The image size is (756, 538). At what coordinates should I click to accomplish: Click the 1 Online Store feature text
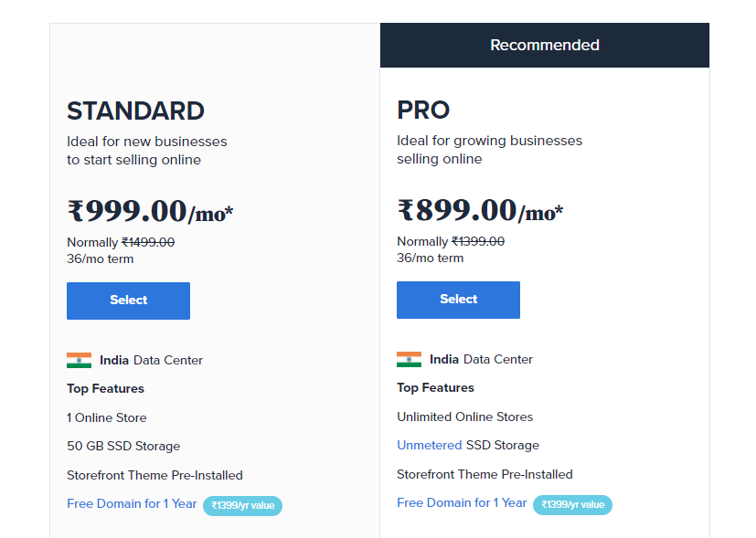(107, 417)
